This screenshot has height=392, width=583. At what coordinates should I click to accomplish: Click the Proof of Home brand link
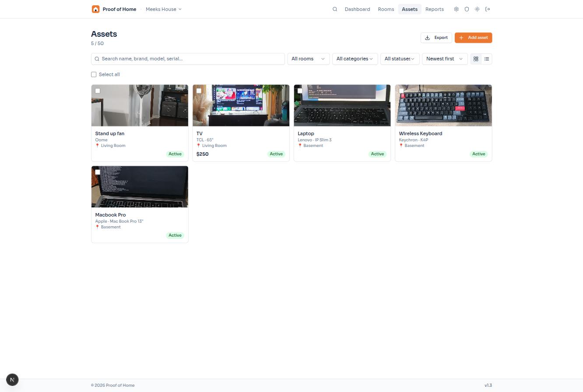coord(119,9)
